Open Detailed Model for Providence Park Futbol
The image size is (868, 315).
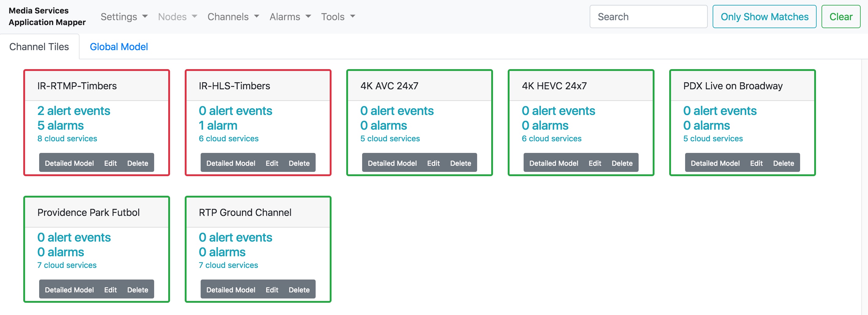69,290
